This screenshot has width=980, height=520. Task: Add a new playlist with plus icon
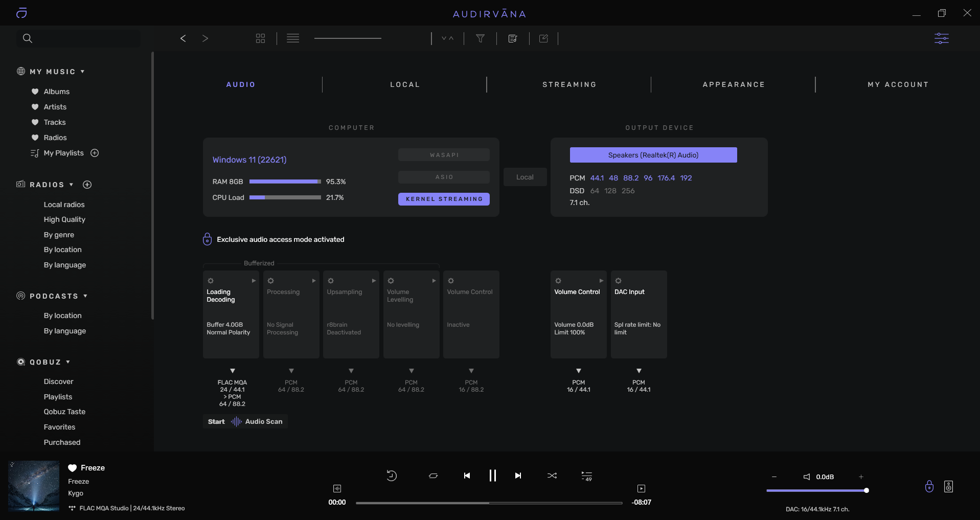point(95,153)
